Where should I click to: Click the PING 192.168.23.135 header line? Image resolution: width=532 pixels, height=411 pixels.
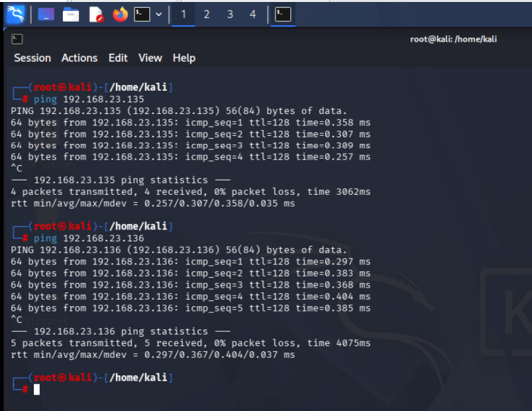click(179, 111)
